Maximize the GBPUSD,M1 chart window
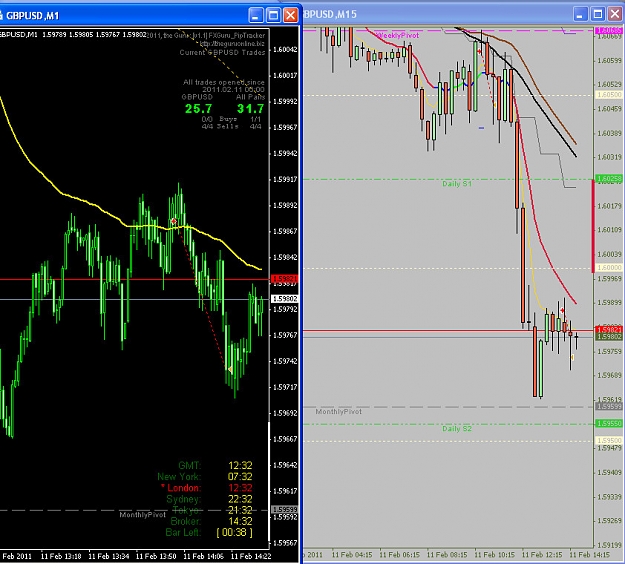 273,16
